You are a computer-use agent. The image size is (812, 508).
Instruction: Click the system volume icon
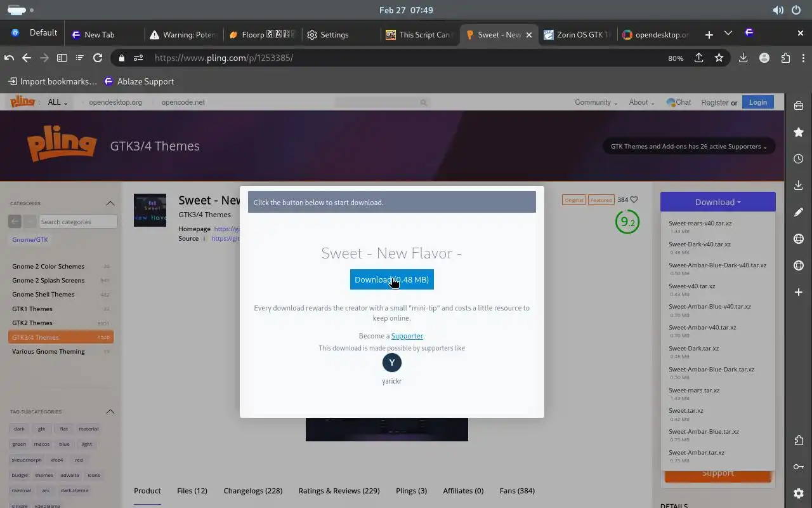tap(778, 10)
